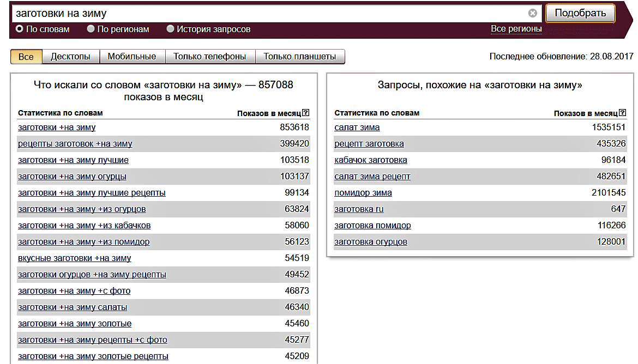Click help icon beside left 'Показов в месяц'
The image size is (638, 364).
tap(305, 113)
